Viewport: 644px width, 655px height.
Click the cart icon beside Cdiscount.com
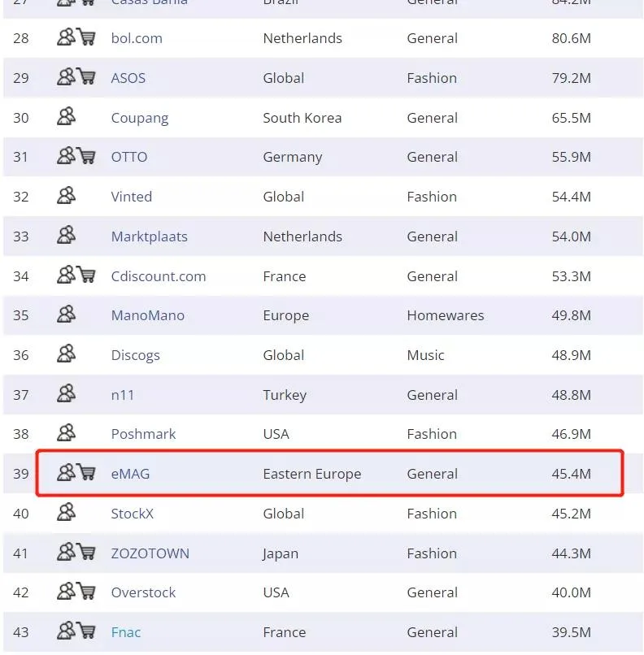86,275
